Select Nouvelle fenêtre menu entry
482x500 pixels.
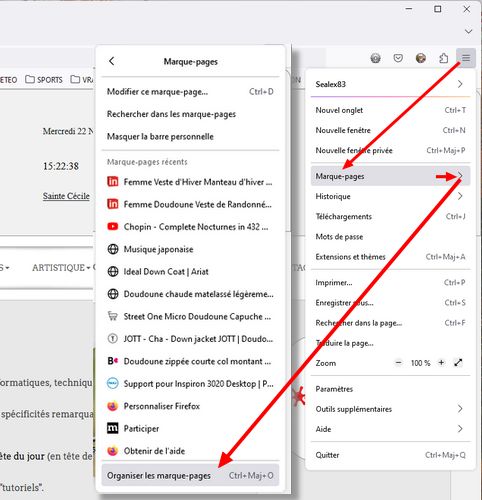coord(390,130)
